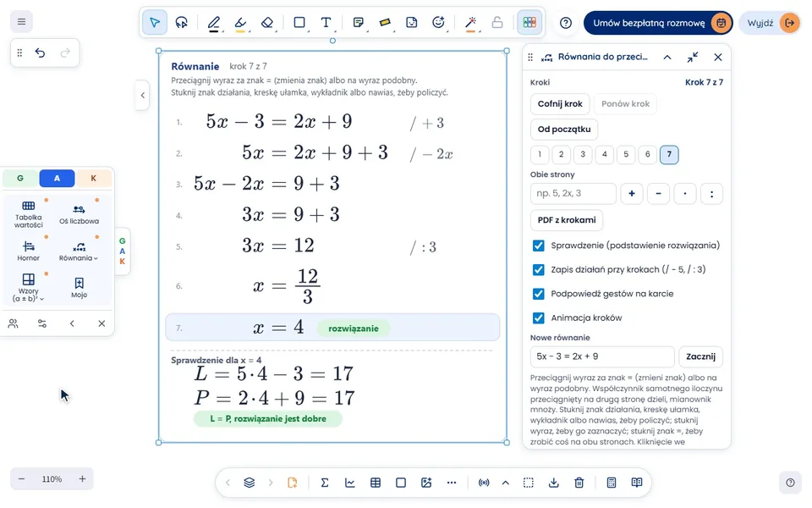The height and width of the screenshot is (508, 812).
Task: Activate the highlighter tool
Action: (240, 22)
